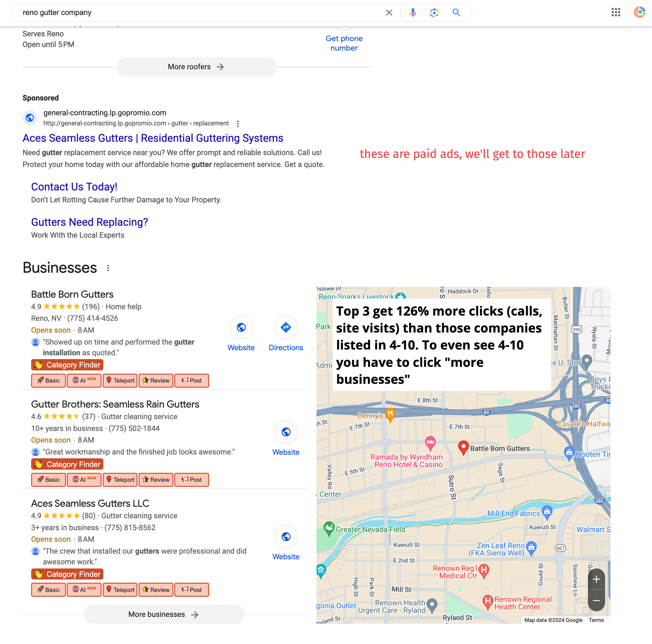The height and width of the screenshot is (644, 652).
Task: Click Battle Born Gutters Website globe icon
Action: pos(241,327)
